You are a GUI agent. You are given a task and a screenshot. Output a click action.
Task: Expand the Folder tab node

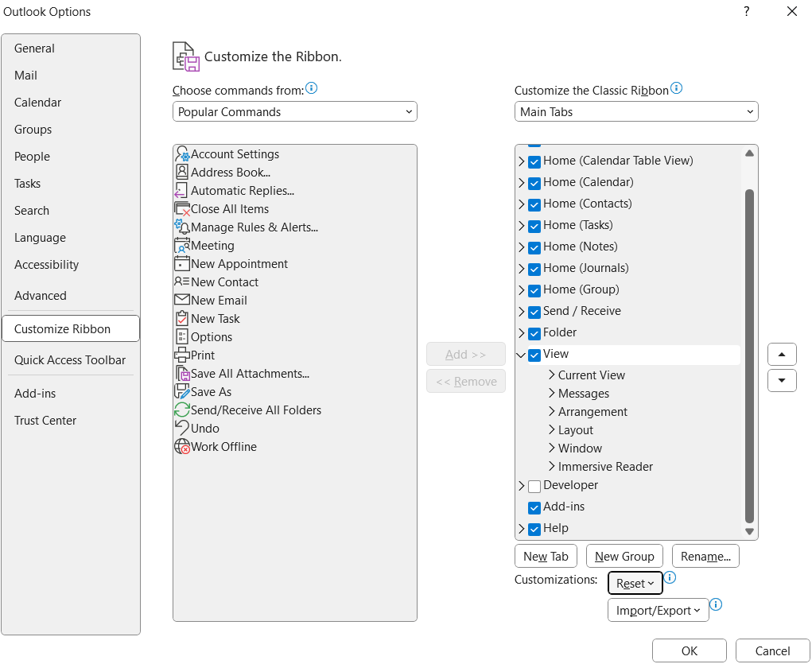click(522, 333)
